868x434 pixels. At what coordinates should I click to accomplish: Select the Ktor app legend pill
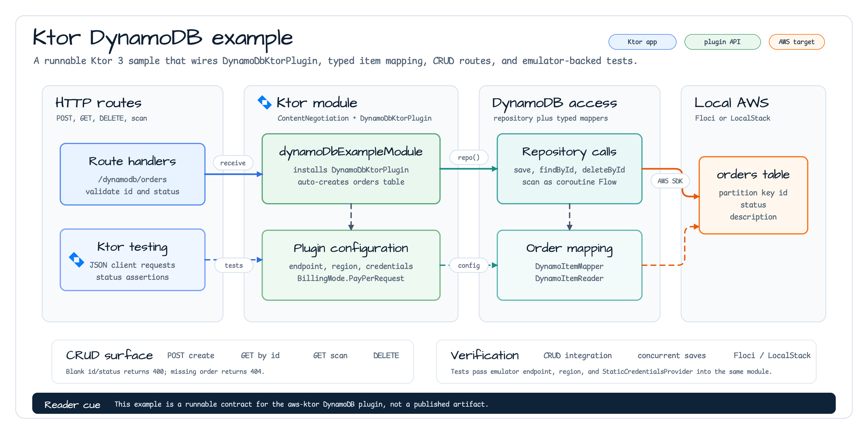point(642,42)
